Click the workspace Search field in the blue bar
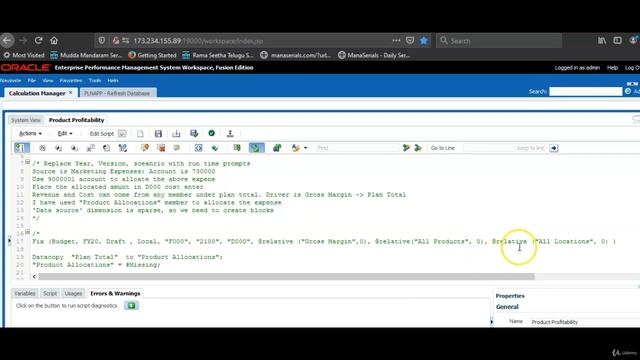640x360 pixels. click(x=586, y=91)
